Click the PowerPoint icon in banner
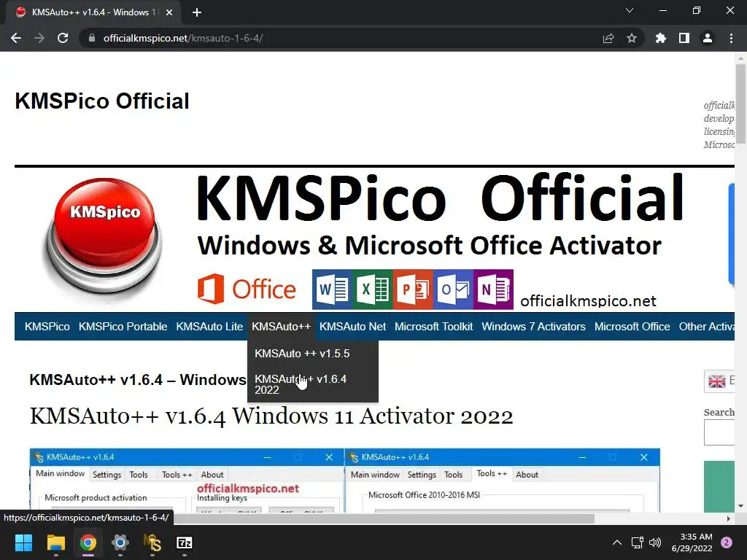Image resolution: width=747 pixels, height=560 pixels. [x=413, y=289]
